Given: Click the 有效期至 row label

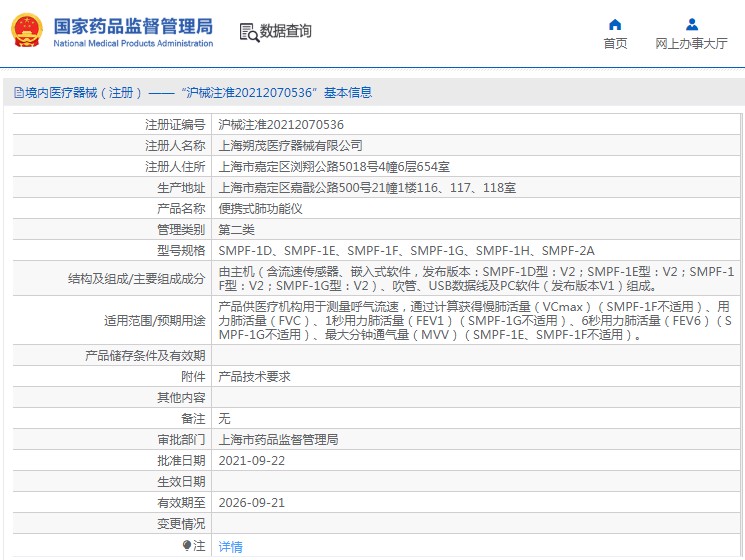Looking at the screenshot, I should 181,503.
